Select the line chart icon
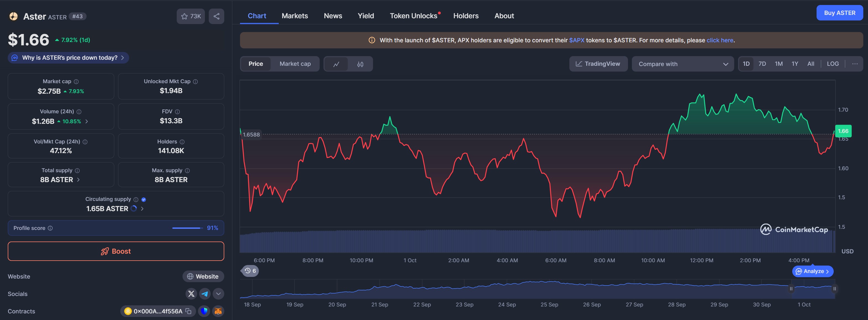 click(x=336, y=64)
